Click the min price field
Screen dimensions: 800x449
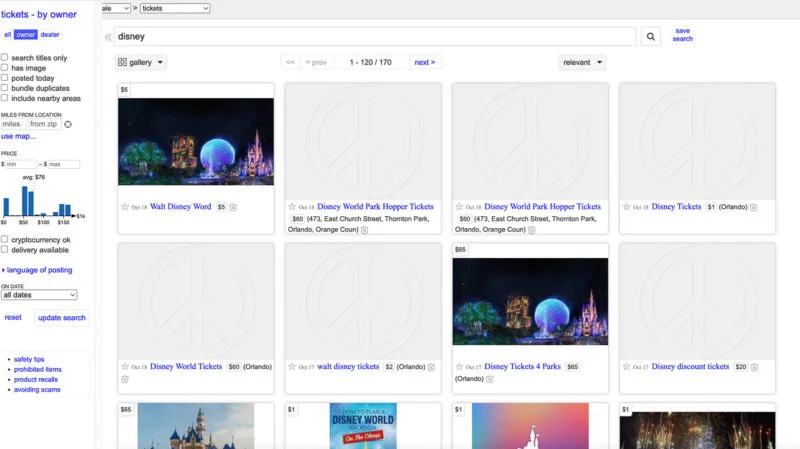[x=21, y=164]
